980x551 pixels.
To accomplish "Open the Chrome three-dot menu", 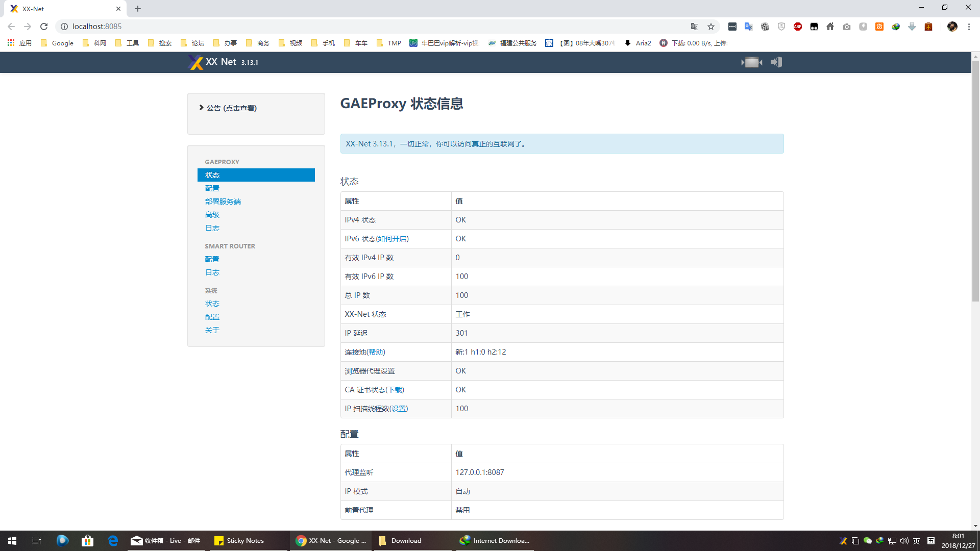I will (x=969, y=27).
